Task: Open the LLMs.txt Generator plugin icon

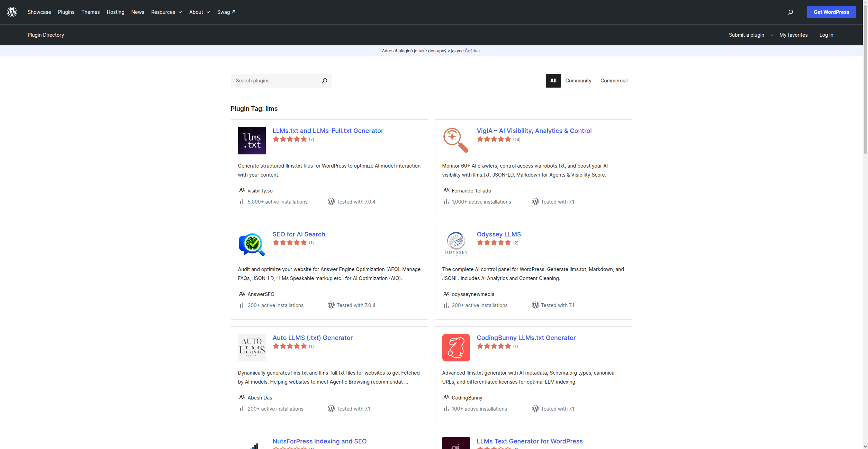Action: point(252,141)
